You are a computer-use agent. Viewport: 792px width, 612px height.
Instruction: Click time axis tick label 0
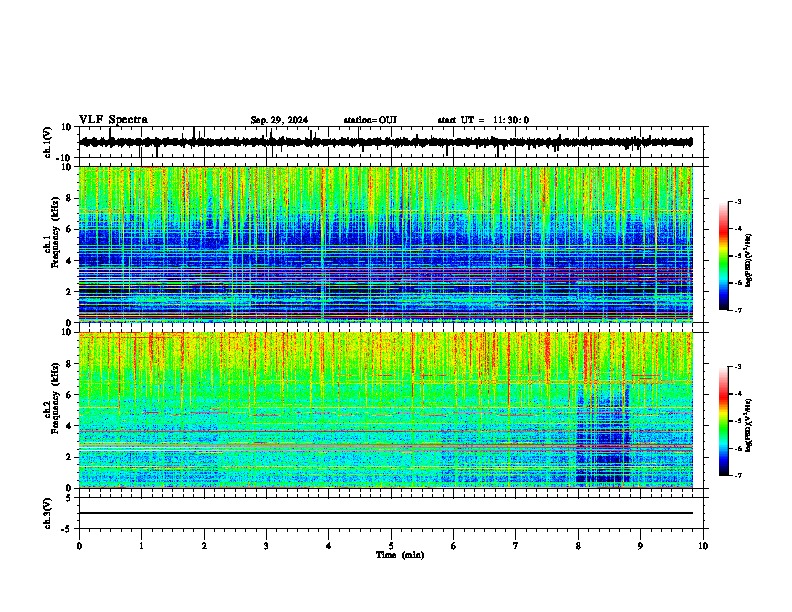[x=79, y=546]
